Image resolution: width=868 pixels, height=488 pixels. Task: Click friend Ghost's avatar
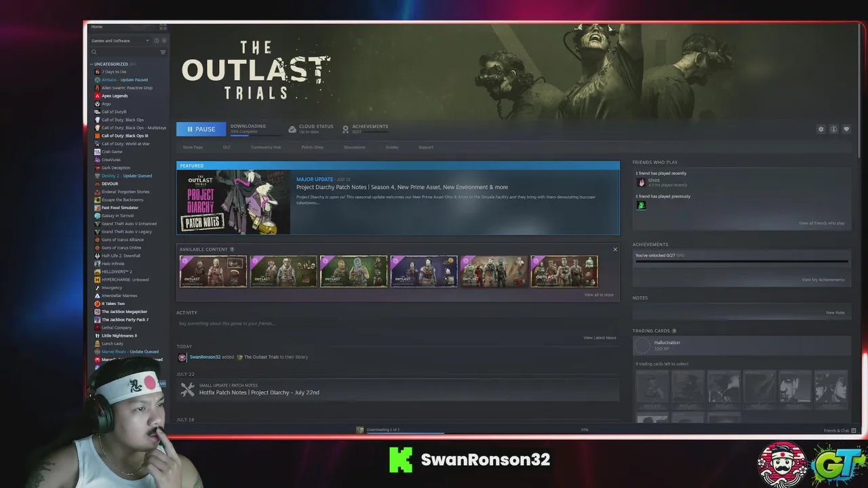pyautogui.click(x=641, y=182)
